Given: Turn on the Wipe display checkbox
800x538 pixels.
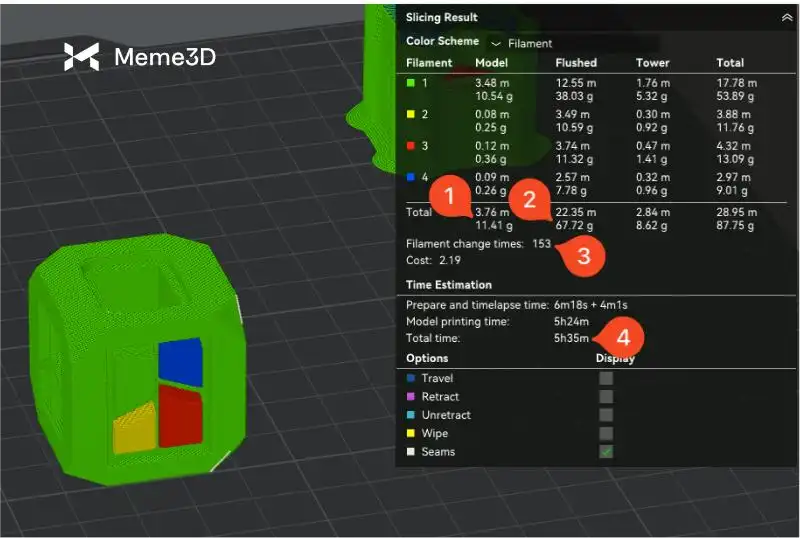Looking at the screenshot, I should 606,433.
